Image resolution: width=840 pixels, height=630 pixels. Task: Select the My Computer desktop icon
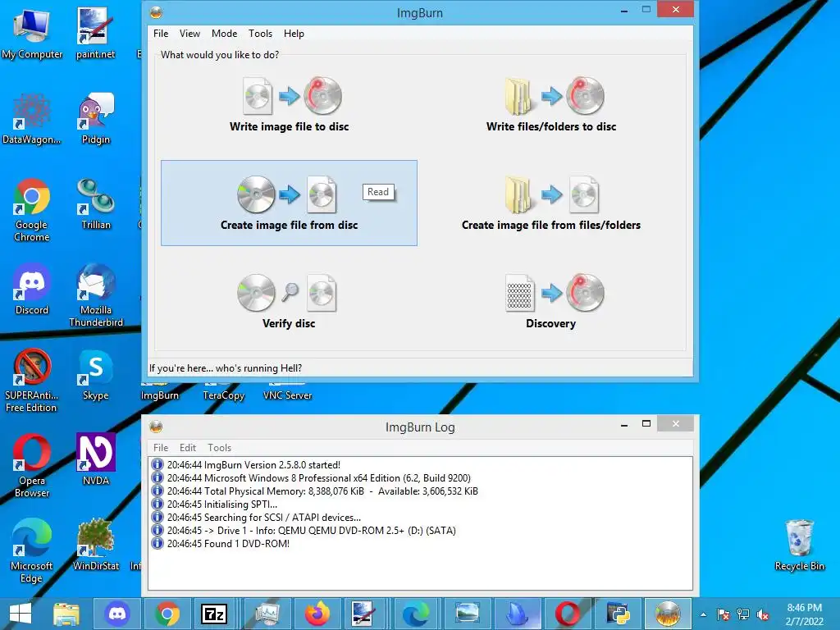point(32,33)
